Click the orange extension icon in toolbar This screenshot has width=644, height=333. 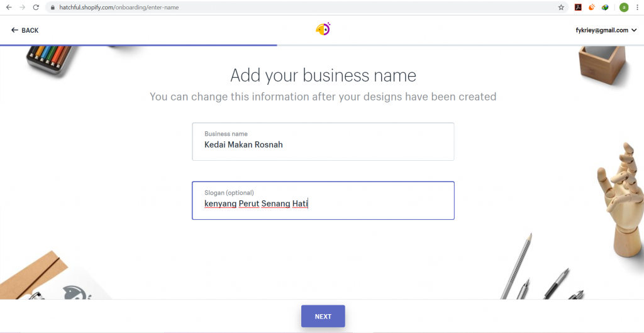(592, 8)
